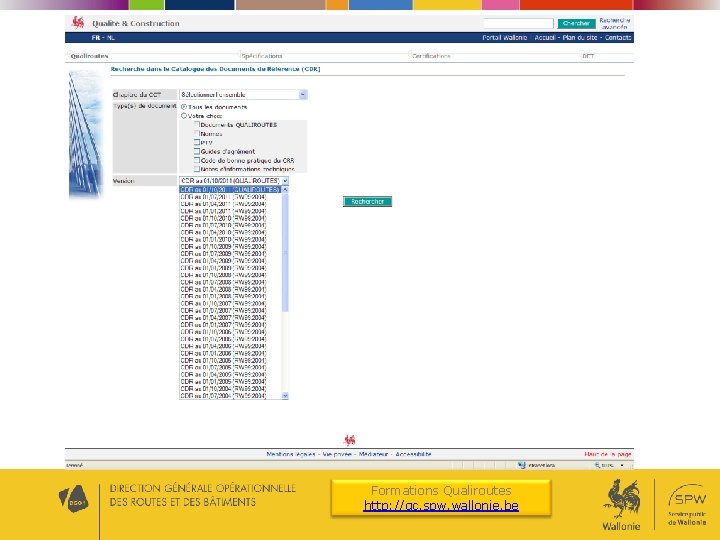Open the zoom level dropdown in status bar

[x=622, y=465]
